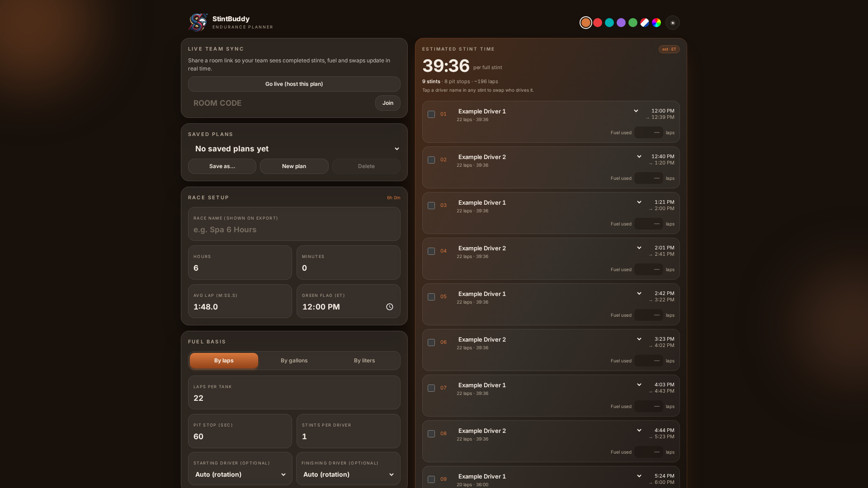The width and height of the screenshot is (868, 488).
Task: Toggle light mode with the sun icon
Action: click(673, 23)
